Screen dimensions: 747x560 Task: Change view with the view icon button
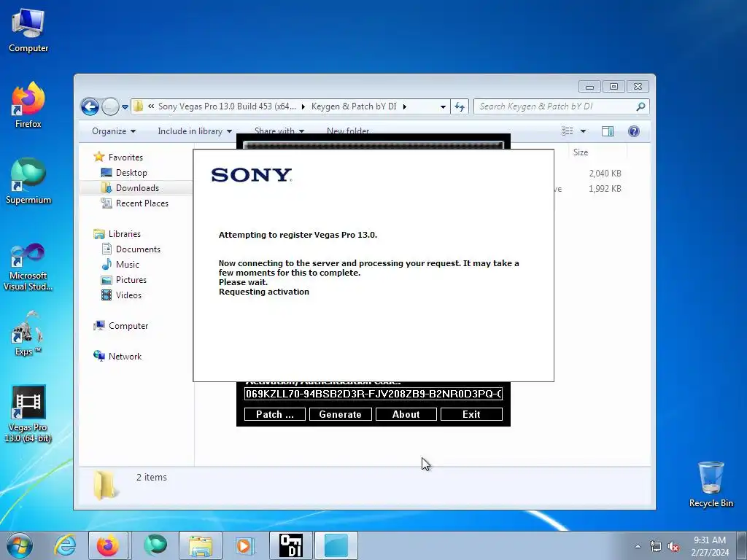pyautogui.click(x=567, y=131)
